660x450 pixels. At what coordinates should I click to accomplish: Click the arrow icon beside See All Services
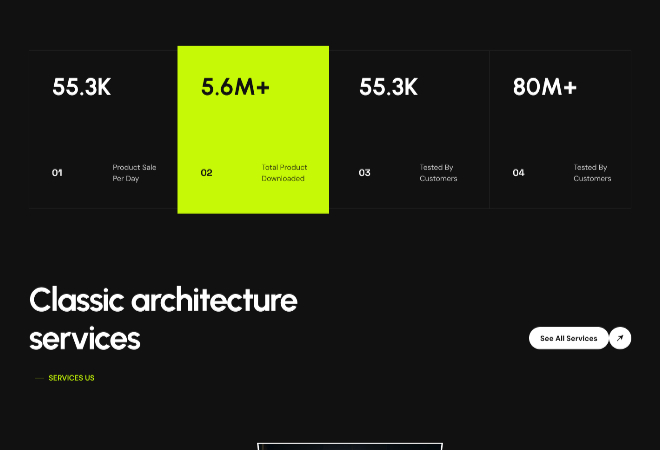tap(620, 338)
